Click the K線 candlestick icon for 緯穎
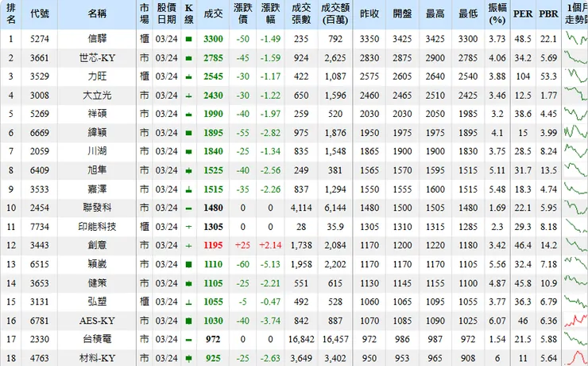Viewport: 588px width, 366px height. [188, 133]
